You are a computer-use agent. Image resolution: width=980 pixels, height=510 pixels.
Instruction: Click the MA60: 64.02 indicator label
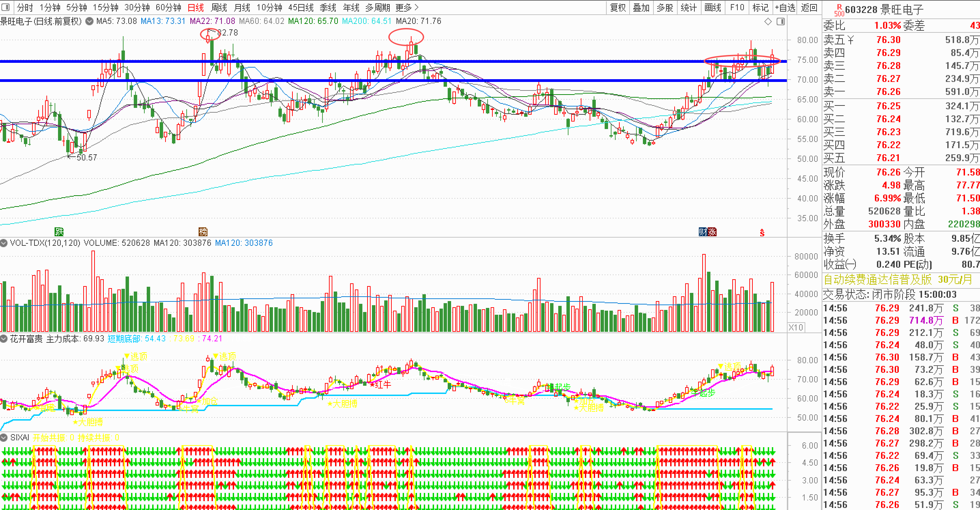[262, 21]
